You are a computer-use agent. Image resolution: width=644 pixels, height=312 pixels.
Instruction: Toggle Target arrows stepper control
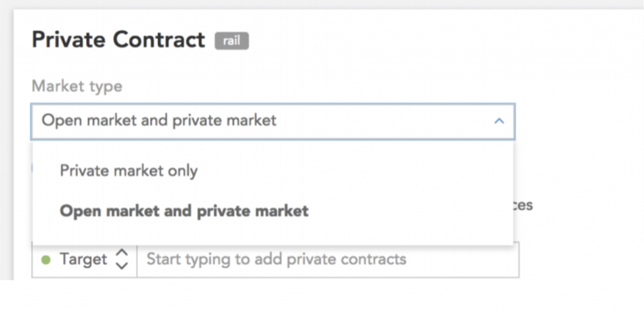click(x=121, y=259)
